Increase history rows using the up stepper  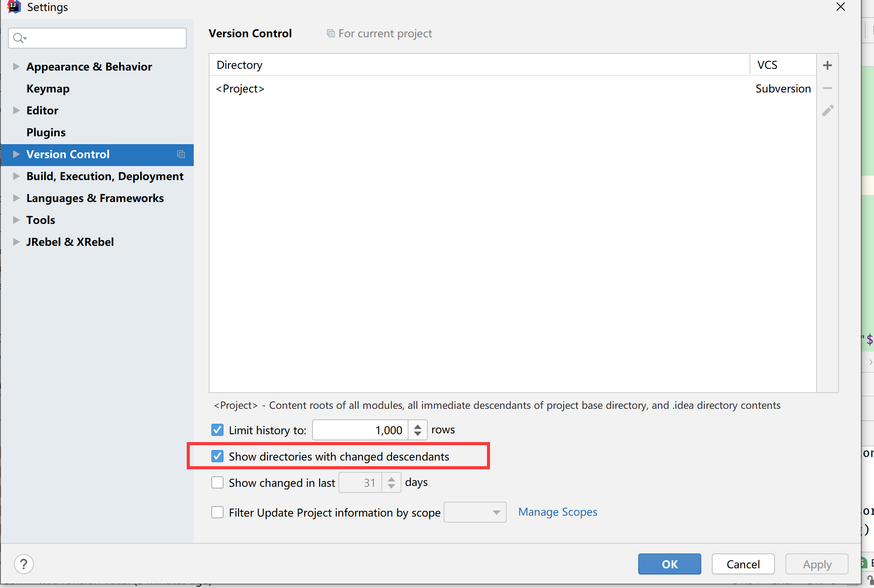(x=417, y=425)
